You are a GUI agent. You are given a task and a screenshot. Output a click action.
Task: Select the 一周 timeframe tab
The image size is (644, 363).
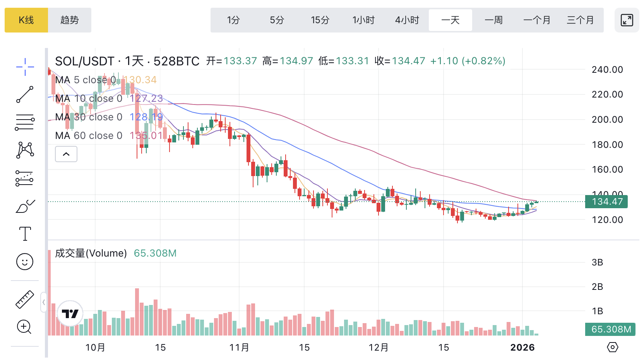tap(493, 20)
